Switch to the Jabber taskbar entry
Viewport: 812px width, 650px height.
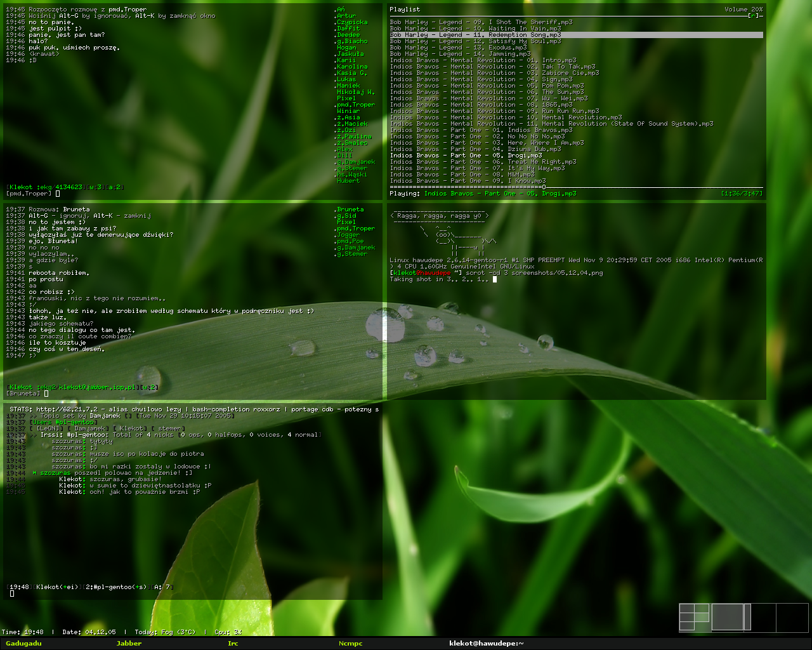click(129, 643)
